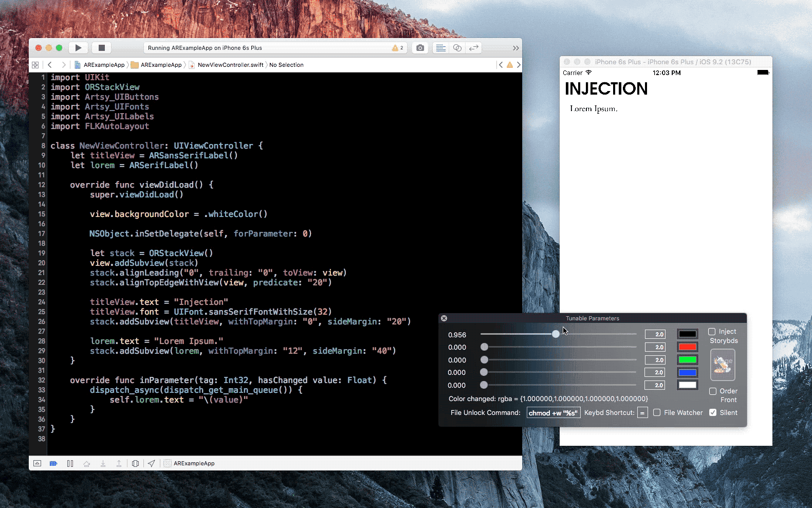Click the Step Out debug icon

pos(119,463)
